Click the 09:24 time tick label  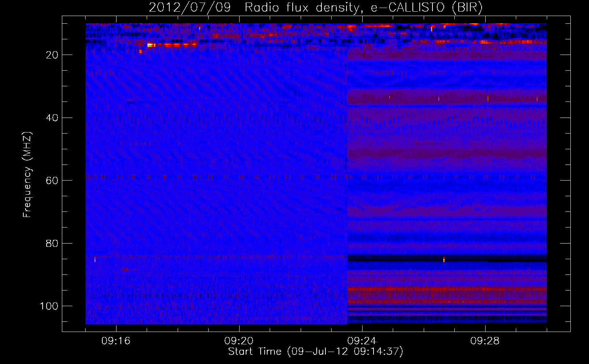362,341
